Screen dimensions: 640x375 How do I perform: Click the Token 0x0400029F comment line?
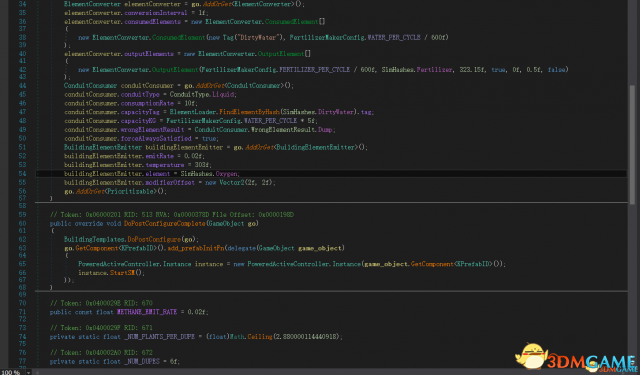pyautogui.click(x=101, y=328)
